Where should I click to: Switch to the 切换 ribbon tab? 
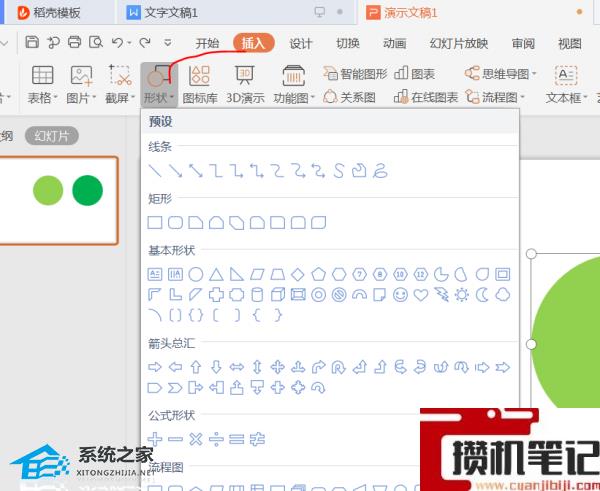click(347, 43)
